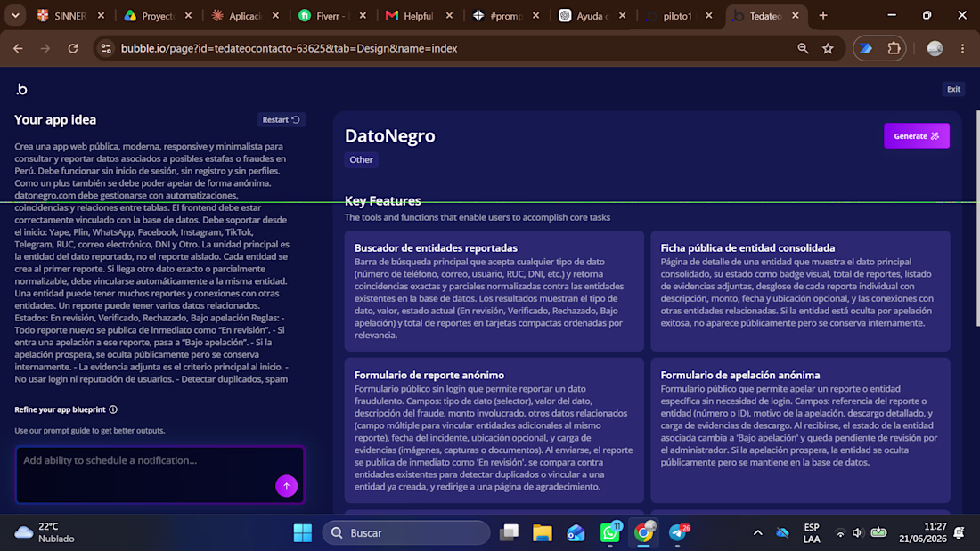Screen dimensions: 980x551
Task: Go forward in the browser
Action: click(x=45, y=48)
